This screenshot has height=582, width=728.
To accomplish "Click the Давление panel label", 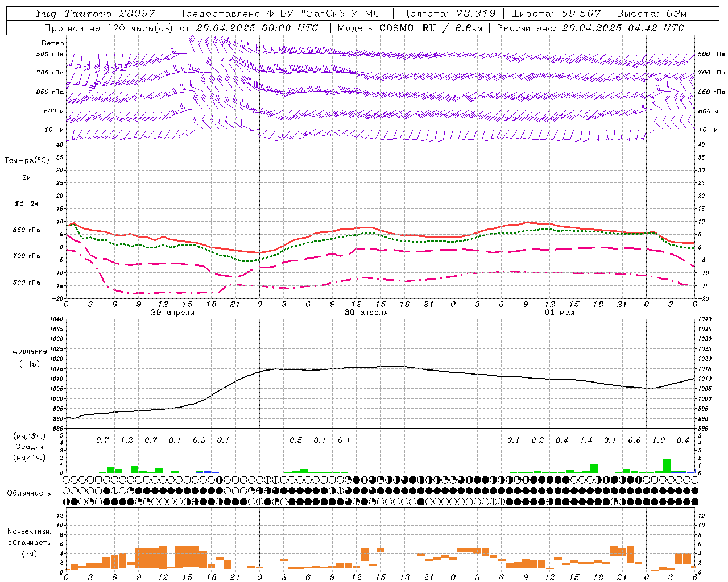I will 29,351.
